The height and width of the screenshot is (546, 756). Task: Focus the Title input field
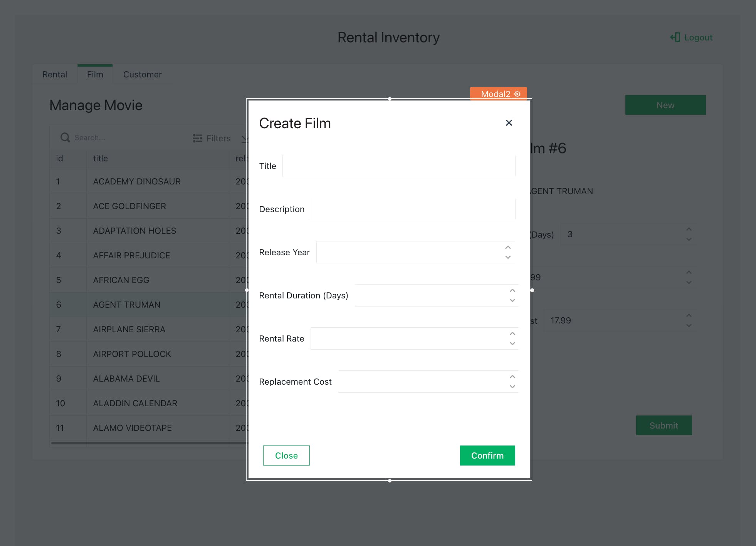coord(398,166)
